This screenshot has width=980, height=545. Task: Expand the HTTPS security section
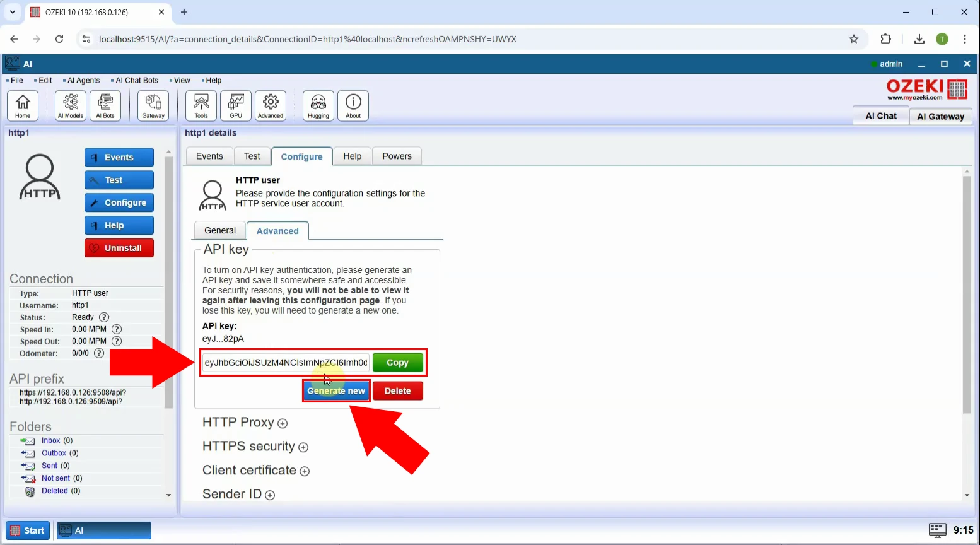click(303, 447)
